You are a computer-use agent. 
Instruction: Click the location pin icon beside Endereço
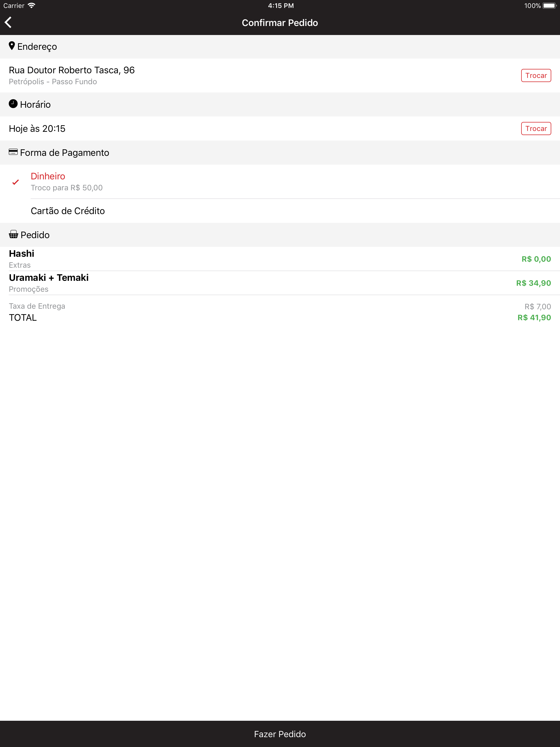point(12,46)
